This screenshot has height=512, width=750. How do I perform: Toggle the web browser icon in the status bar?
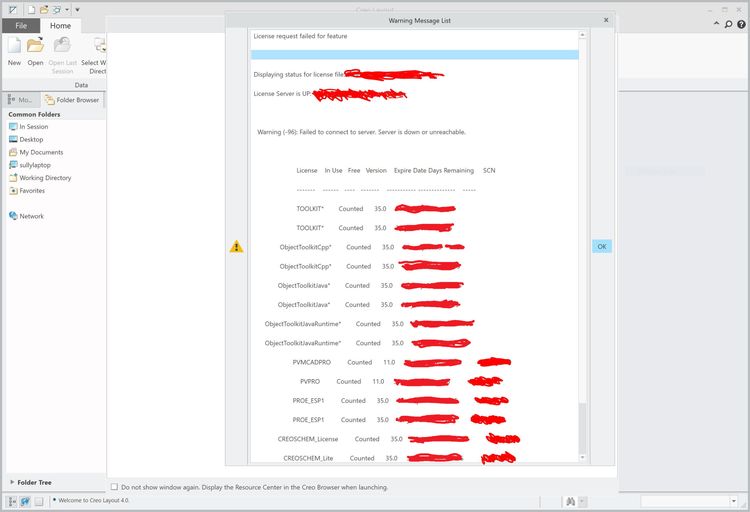point(25,501)
